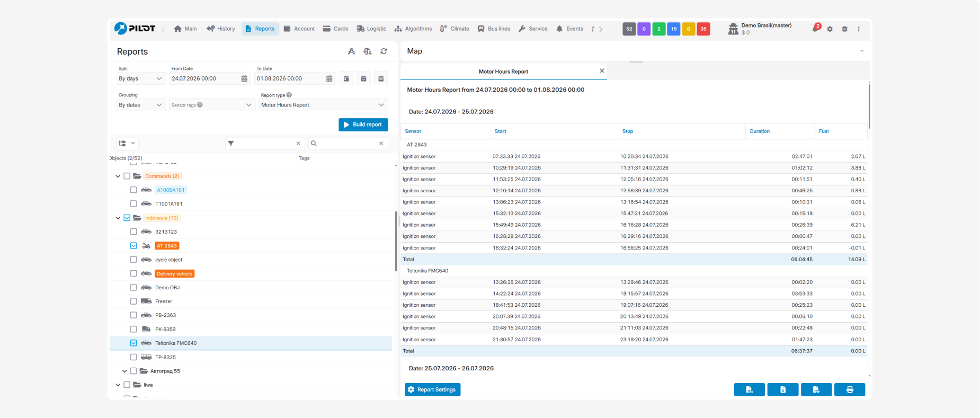The width and height of the screenshot is (980, 418).
Task: Click the balance scale icon in Reports header
Action: (368, 51)
